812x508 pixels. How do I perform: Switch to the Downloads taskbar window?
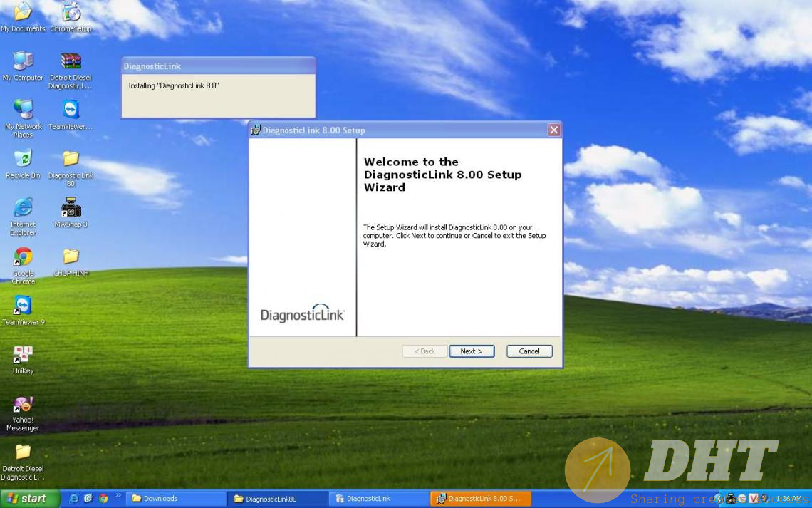coord(175,499)
